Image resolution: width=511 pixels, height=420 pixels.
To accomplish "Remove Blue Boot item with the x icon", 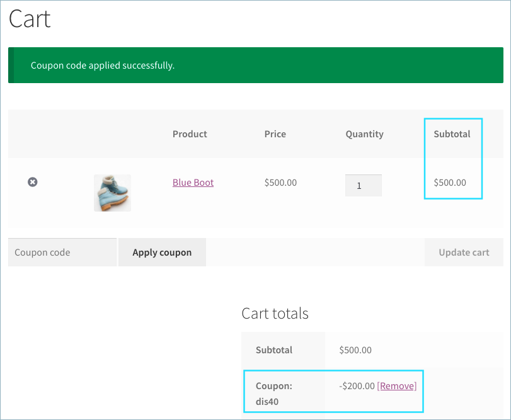I will [x=33, y=182].
